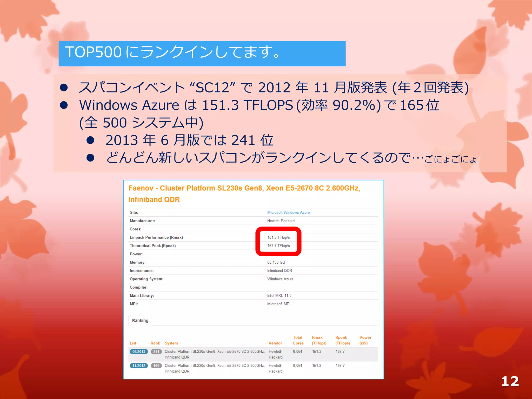Click the Windows Azure operating system value
The height and width of the screenshot is (399, 532).
[280, 279]
